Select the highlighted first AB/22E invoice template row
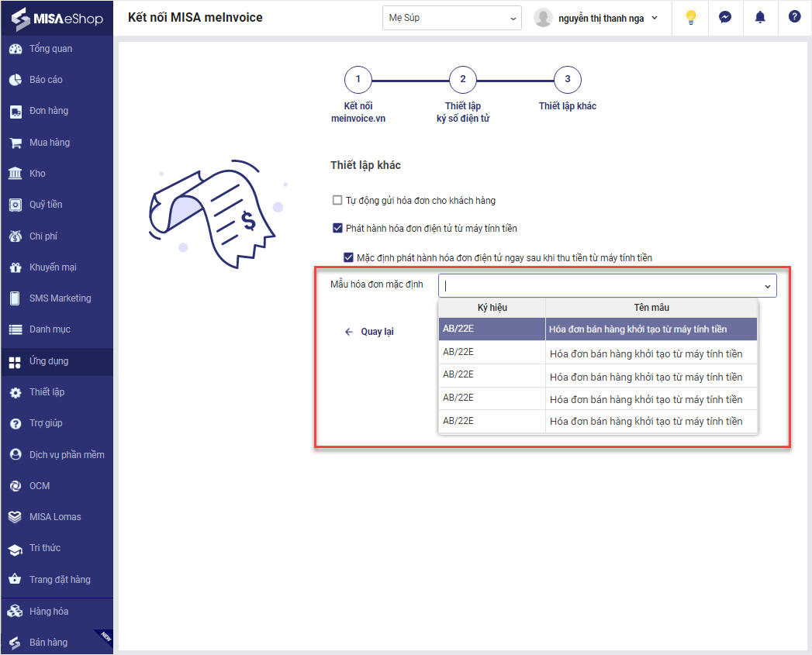Image resolution: width=812 pixels, height=655 pixels. [598, 329]
